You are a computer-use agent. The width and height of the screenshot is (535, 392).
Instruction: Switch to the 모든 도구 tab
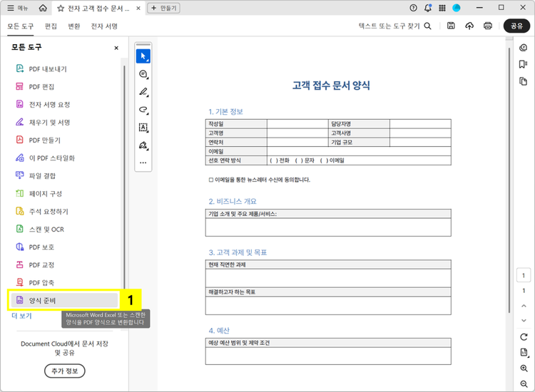21,26
